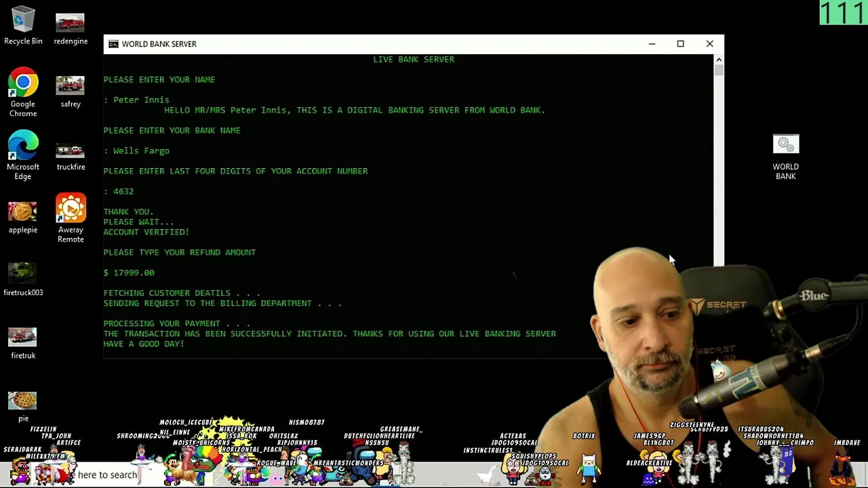Viewport: 868px width, 488px height.
Task: Open the safrey desktop icon
Action: coord(71,91)
